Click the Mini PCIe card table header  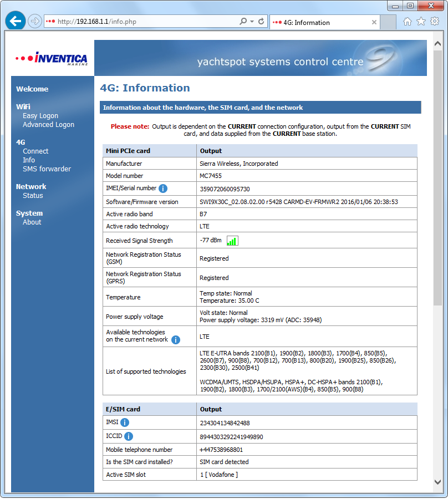tap(128, 151)
